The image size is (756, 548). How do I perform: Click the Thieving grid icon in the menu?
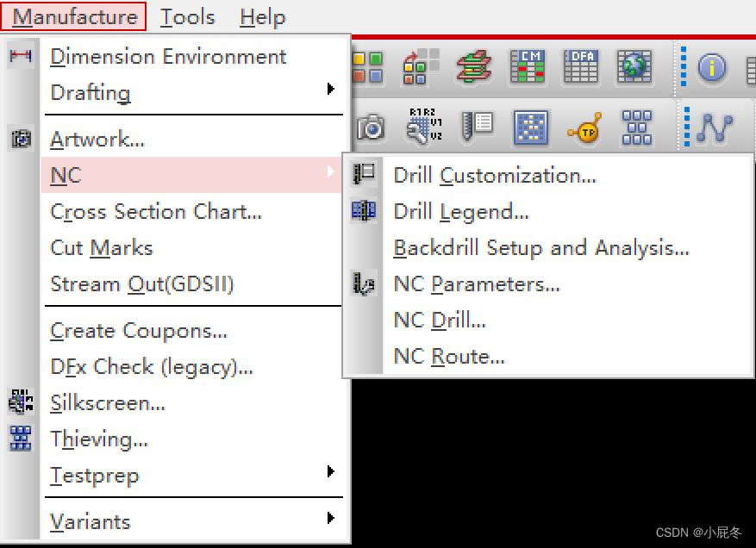coord(21,438)
